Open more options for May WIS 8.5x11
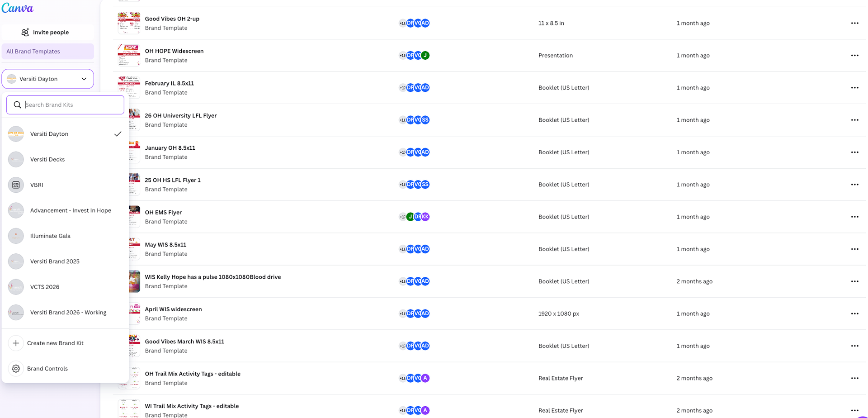868x418 pixels. [854, 249]
